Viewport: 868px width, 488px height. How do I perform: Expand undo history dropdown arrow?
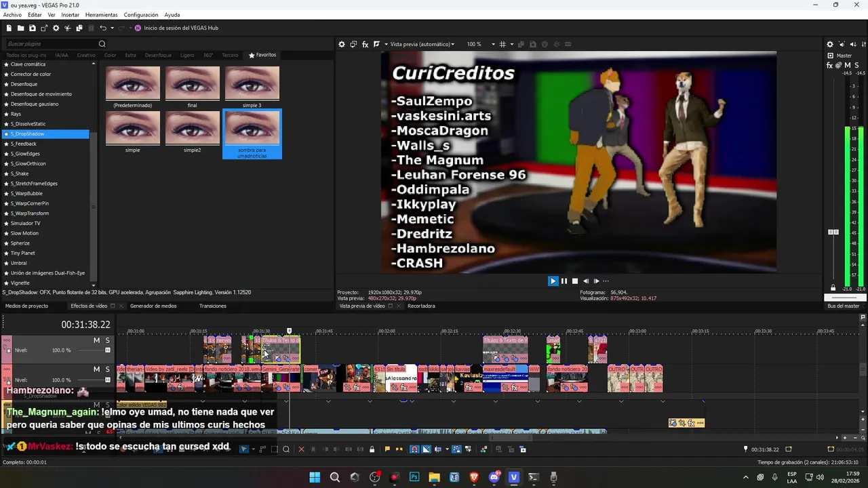[112, 28]
